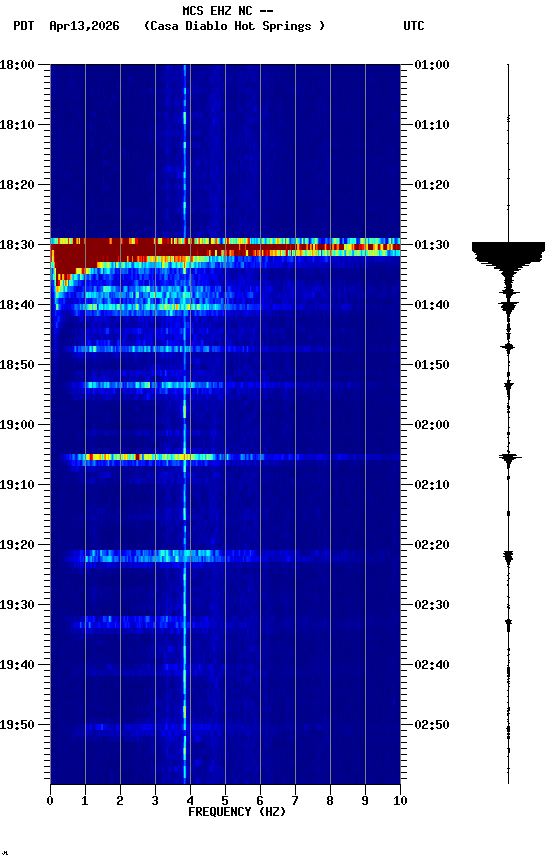Click the '18:10' PDT time label

coord(17,125)
